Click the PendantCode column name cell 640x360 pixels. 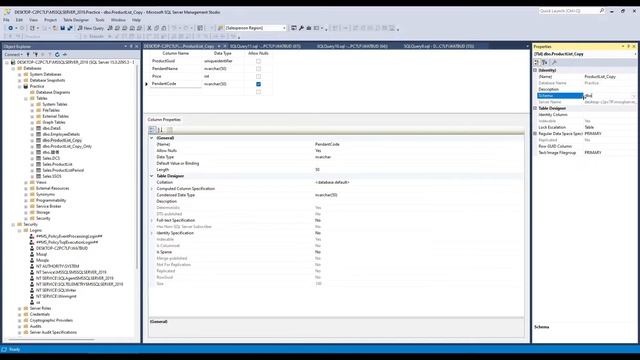pyautogui.click(x=176, y=84)
